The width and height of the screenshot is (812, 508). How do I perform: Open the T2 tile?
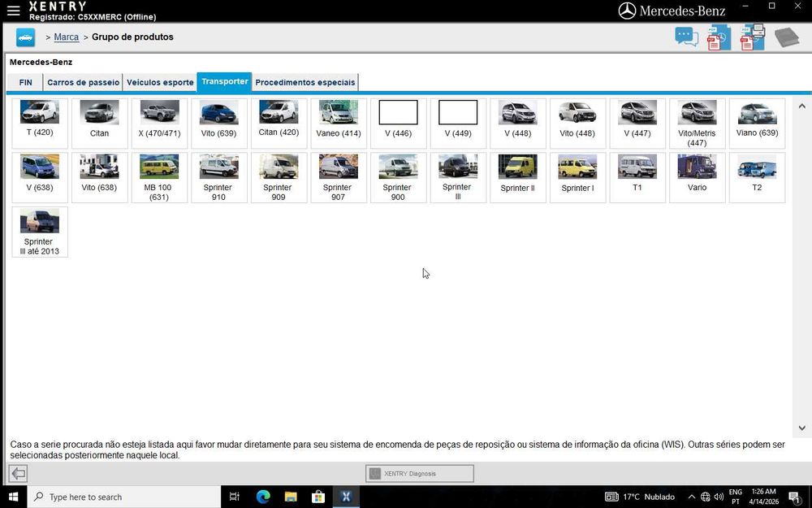tap(757, 178)
